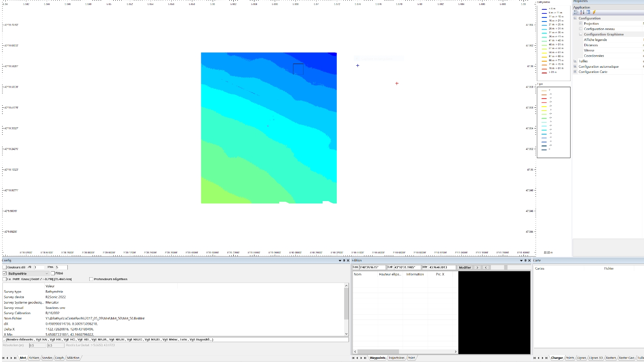
Task: Open the Séléction tab
Action: [73, 358]
